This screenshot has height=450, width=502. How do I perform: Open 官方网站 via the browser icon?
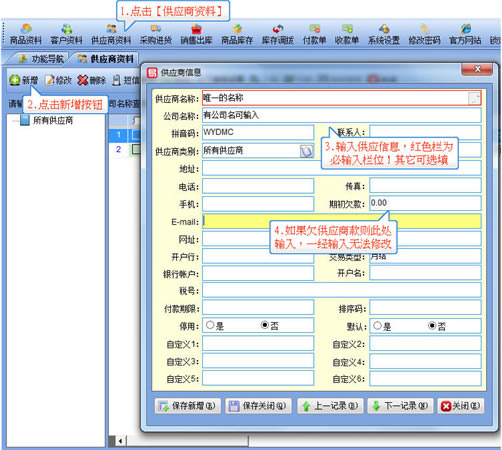465,34
